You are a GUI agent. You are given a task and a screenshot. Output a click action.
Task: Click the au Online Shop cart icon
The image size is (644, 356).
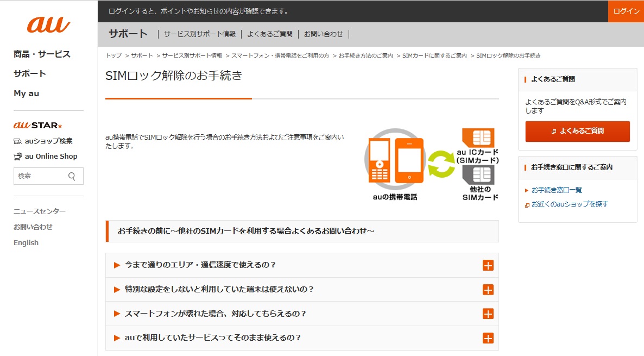(x=18, y=156)
